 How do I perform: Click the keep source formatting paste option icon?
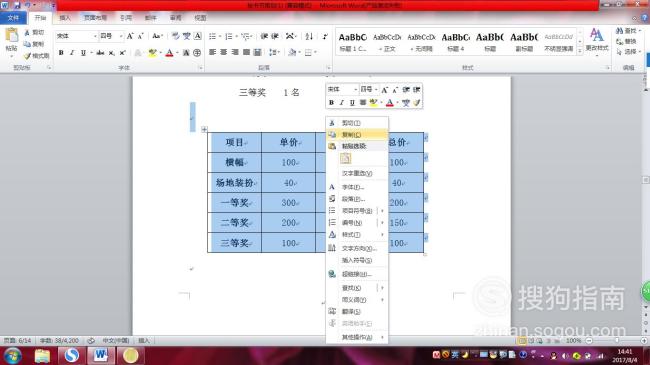(x=345, y=158)
